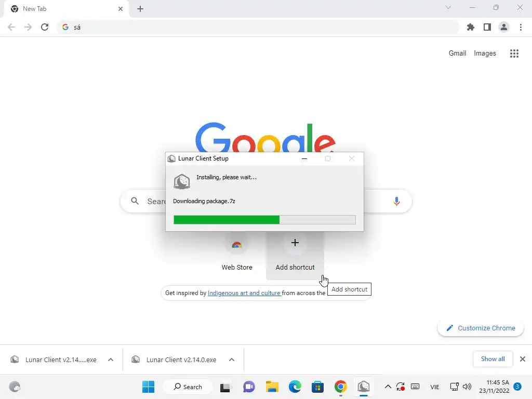
Task: Click 'Downloading package.7z' status text
Action: [x=204, y=201]
